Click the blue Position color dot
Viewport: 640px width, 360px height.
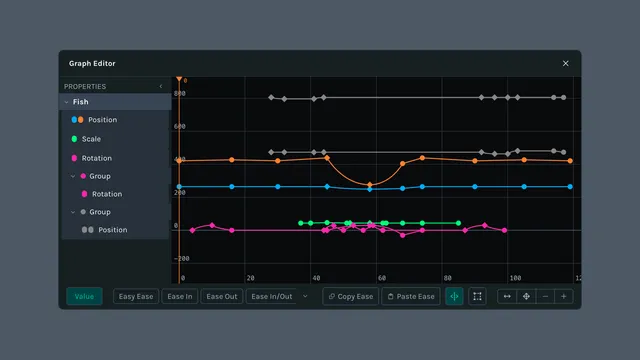tap(74, 120)
